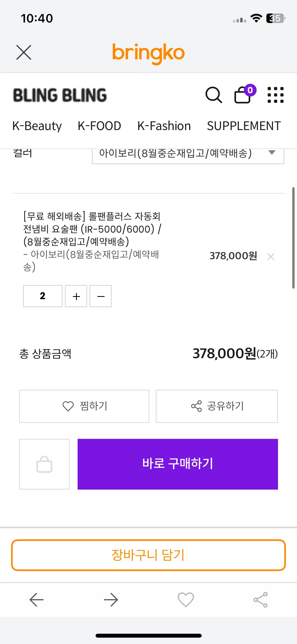297x644 pixels.
Task: Expand the 아이보리 color dropdown
Action: pyautogui.click(x=188, y=155)
